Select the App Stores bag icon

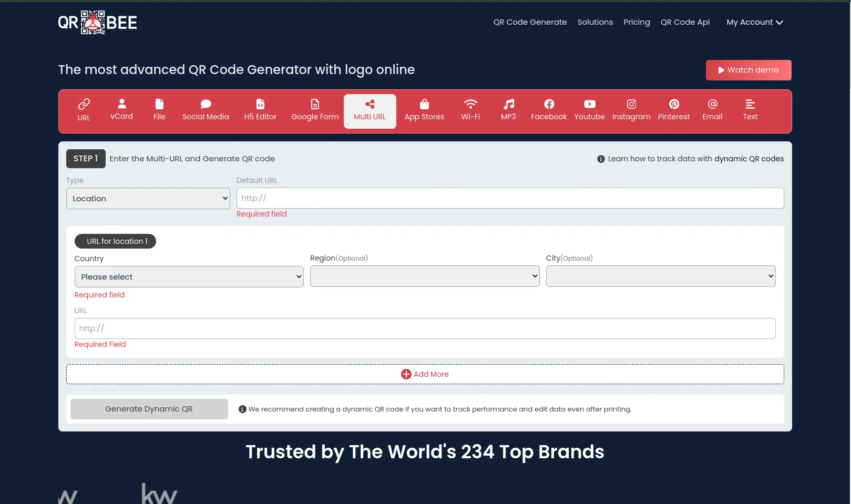424,104
